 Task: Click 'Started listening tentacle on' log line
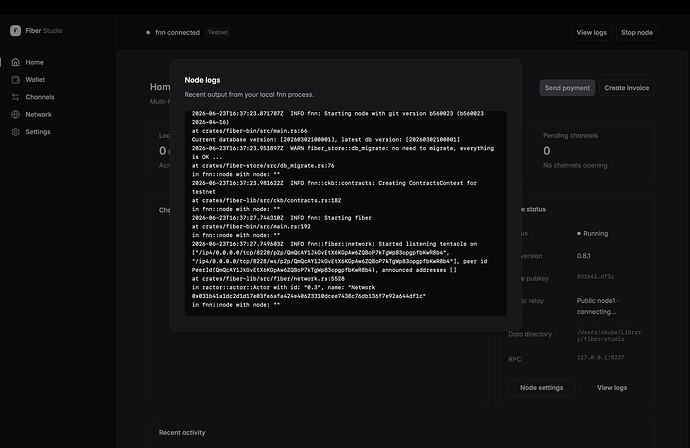334,244
